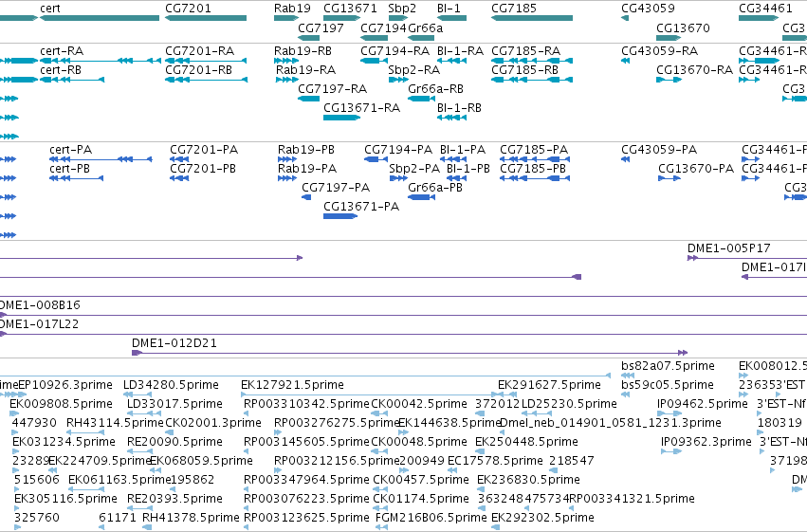Click transcript Bl-1-RA
Image resolution: width=807 pixels, height=532 pixels.
(x=460, y=51)
